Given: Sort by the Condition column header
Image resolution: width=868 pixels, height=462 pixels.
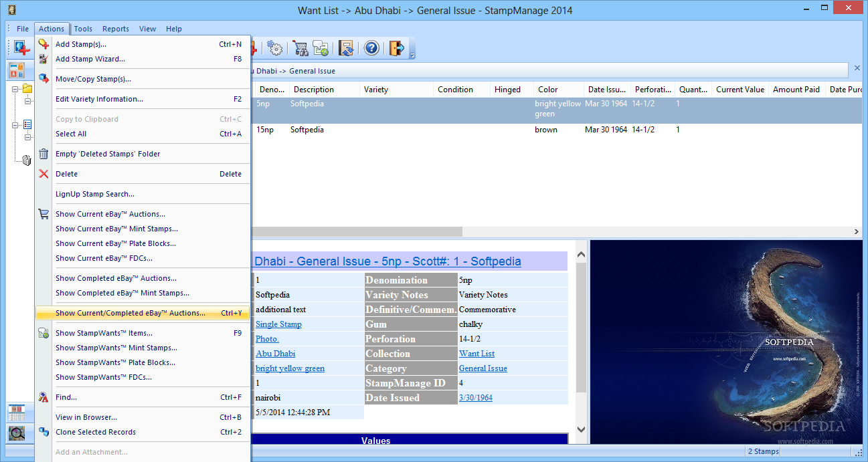Looking at the screenshot, I should coord(460,90).
